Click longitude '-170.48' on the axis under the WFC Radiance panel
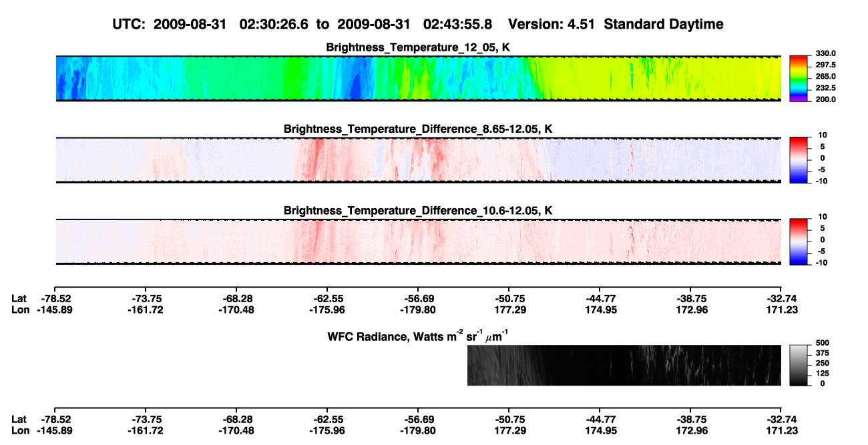 coord(236,430)
